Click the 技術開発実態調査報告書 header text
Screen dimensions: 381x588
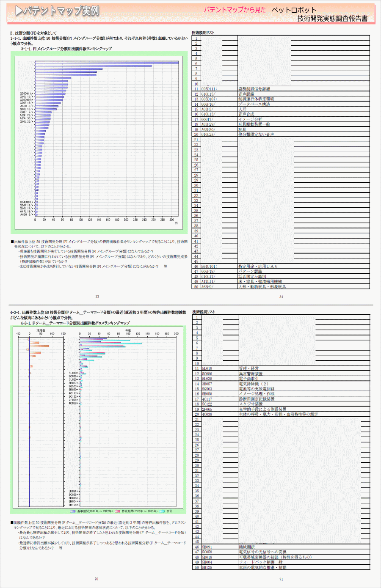pyautogui.click(x=332, y=19)
